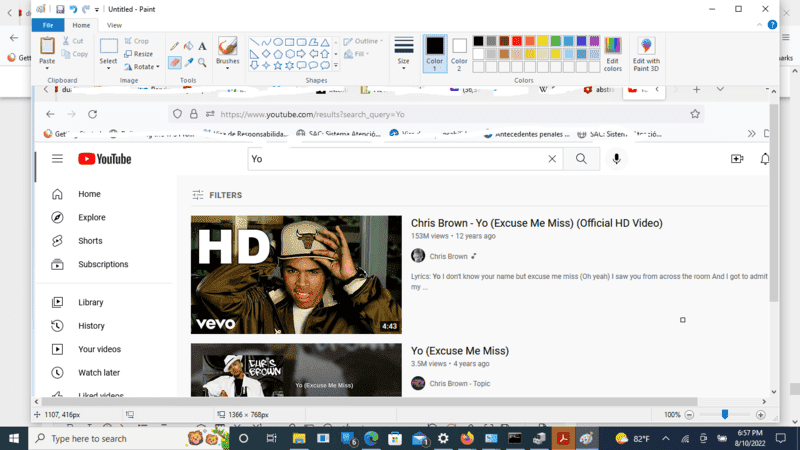This screenshot has width=800, height=450.
Task: Launch Edit with Paint 3D
Action: point(646,54)
